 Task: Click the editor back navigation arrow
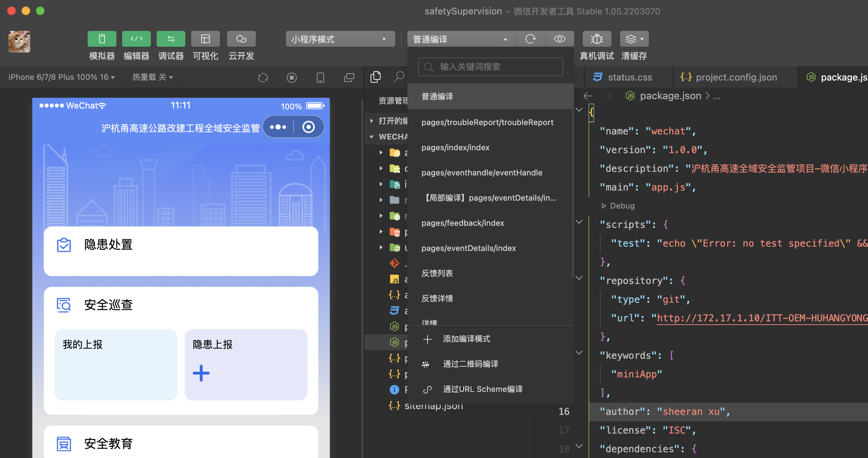click(588, 96)
